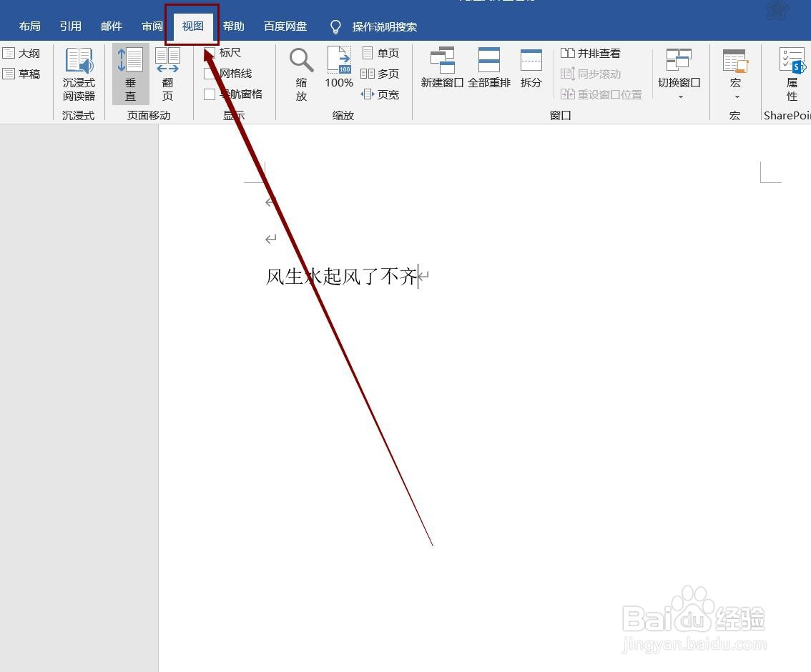Image resolution: width=811 pixels, height=672 pixels.
Task: Enable the 网格线 gridlines checkbox
Action: tap(210, 74)
